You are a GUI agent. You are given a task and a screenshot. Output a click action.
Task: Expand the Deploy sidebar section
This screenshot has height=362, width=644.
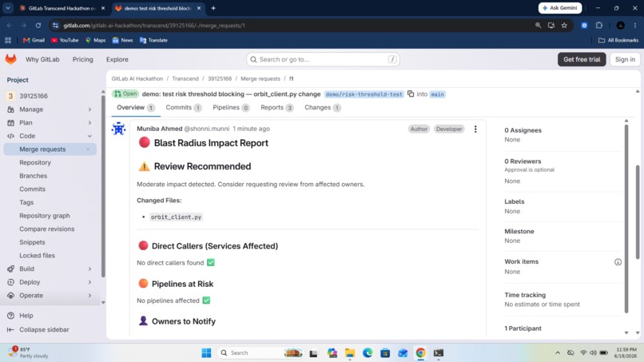point(89,282)
